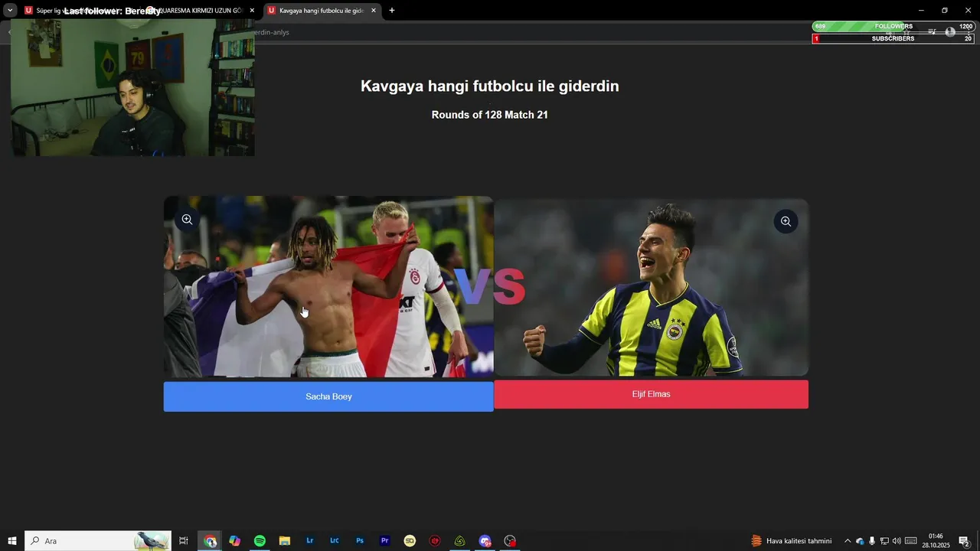Open a new browser tab

pos(392,11)
